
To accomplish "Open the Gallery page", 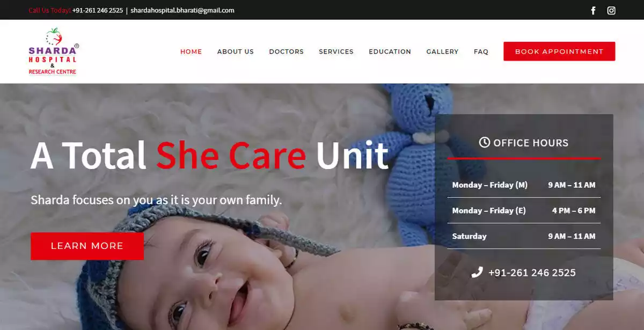I will (x=443, y=52).
